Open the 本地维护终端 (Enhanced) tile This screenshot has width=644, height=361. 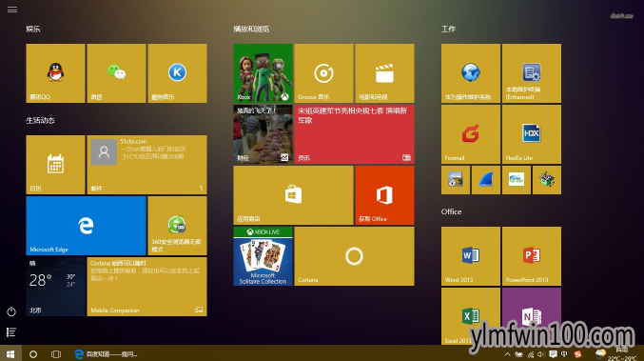point(532,73)
